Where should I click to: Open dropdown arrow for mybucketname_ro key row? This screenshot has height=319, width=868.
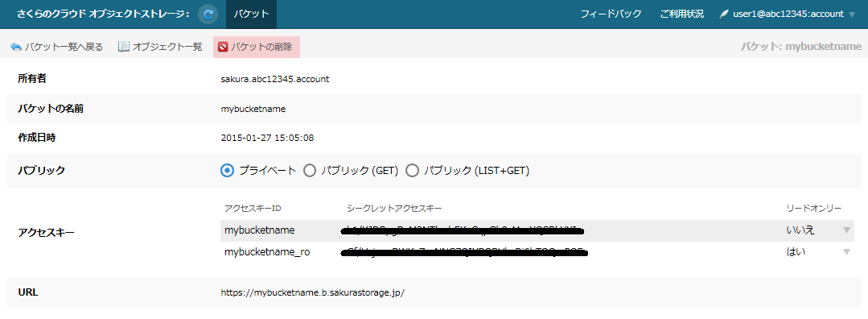coord(846,252)
